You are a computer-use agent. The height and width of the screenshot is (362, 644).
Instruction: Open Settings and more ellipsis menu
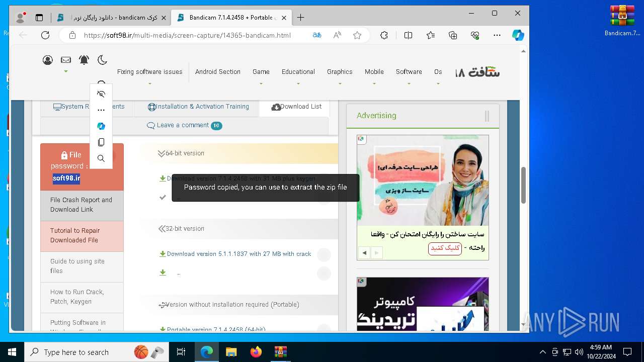[497, 35]
